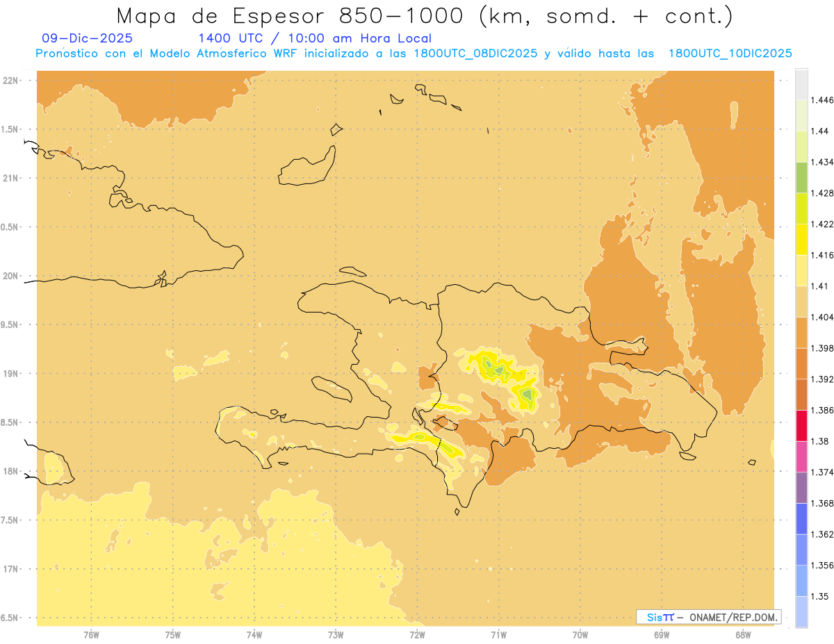The height and width of the screenshot is (644, 834).
Task: Click the '18N' latitude label
Action: tap(11, 471)
